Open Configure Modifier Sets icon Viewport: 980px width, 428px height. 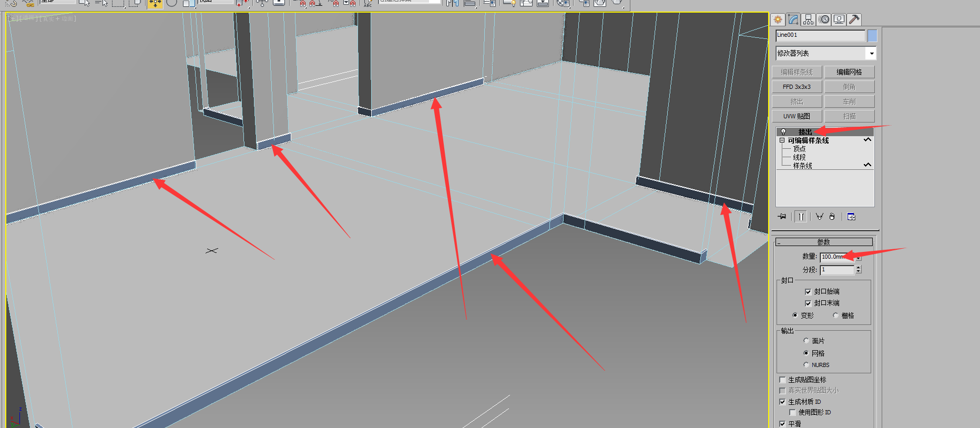[851, 217]
